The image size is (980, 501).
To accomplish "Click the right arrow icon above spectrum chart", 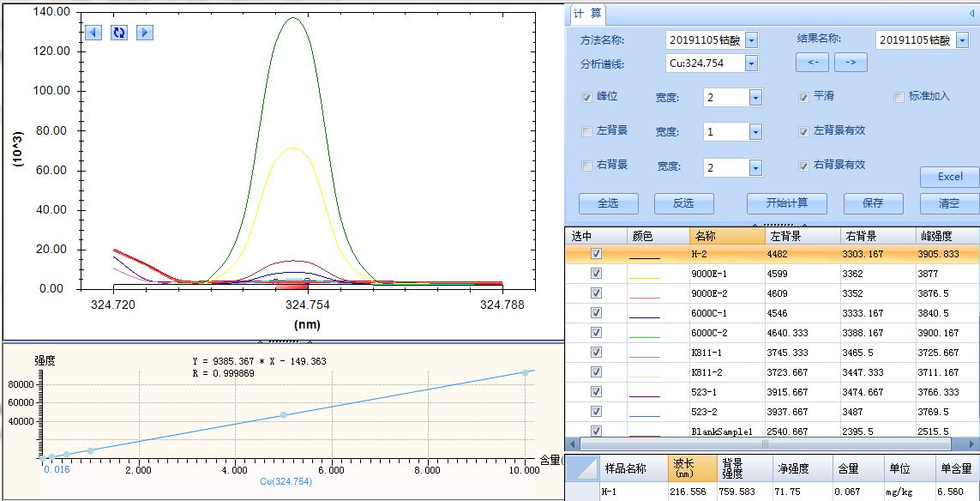I will (x=145, y=33).
